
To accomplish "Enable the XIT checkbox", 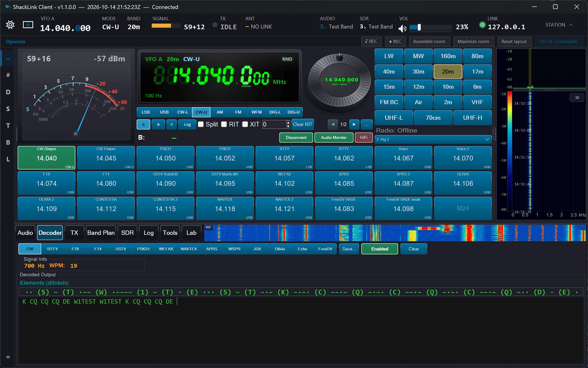I will 245,124.
